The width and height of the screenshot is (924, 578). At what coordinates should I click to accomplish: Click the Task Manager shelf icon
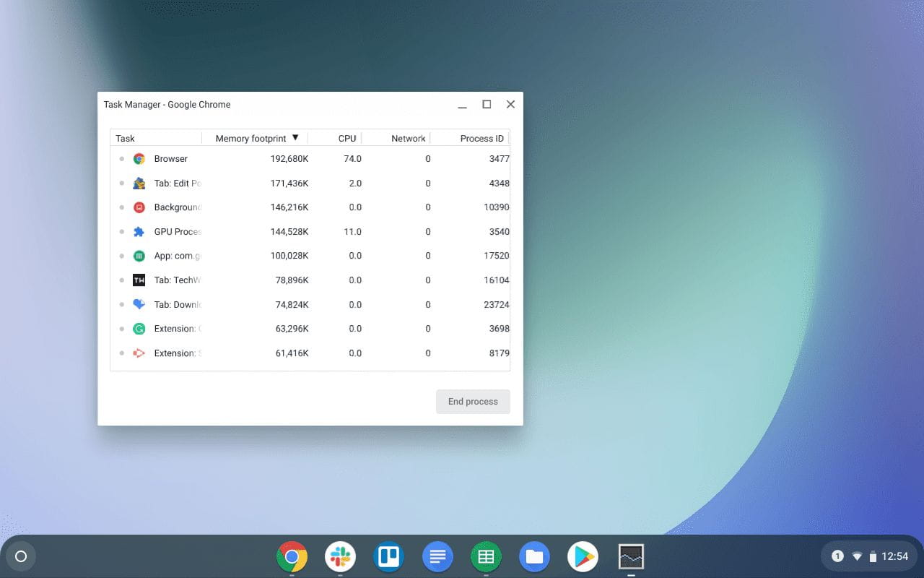point(630,556)
